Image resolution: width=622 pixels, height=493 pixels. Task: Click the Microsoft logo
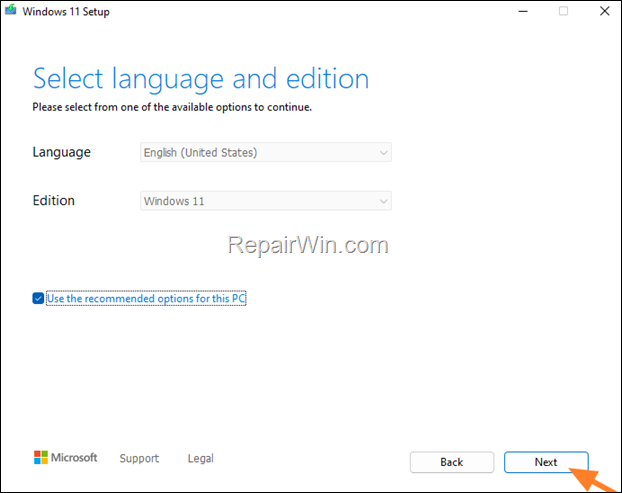(x=65, y=458)
